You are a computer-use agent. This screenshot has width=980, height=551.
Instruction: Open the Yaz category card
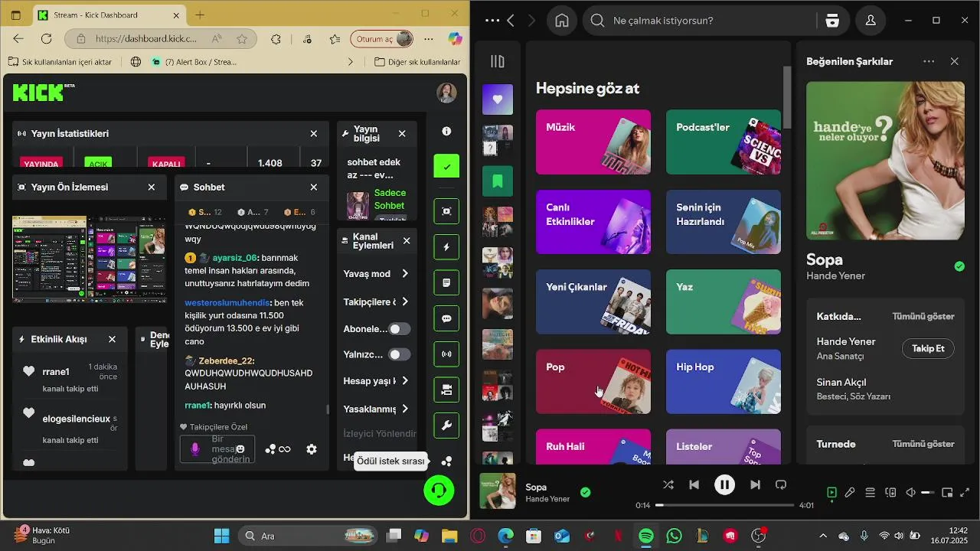pyautogui.click(x=724, y=302)
